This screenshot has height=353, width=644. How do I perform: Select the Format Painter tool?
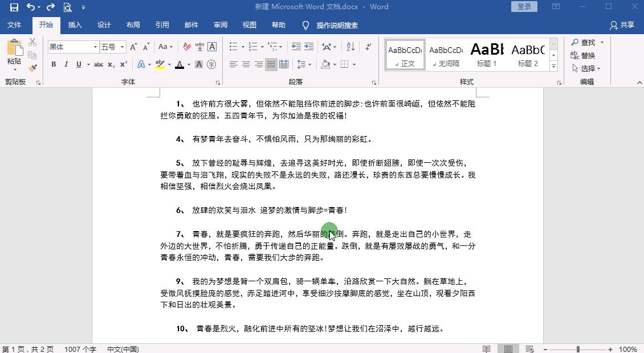32,67
